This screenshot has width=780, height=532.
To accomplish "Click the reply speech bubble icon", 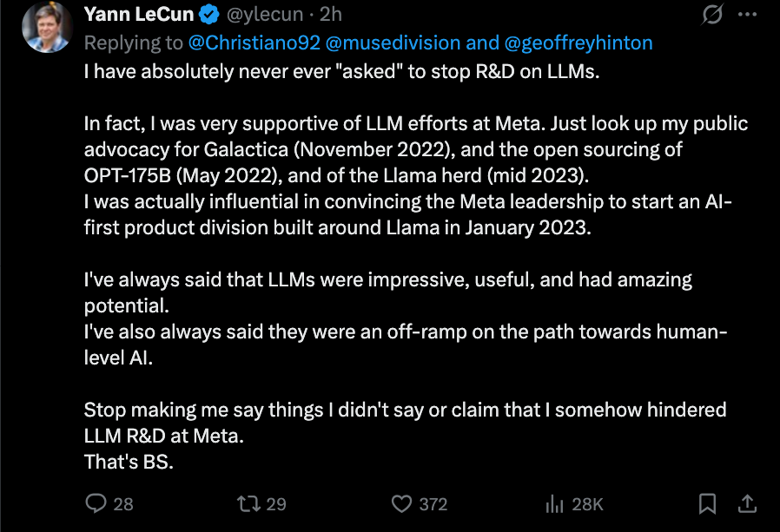I will pyautogui.click(x=96, y=503).
